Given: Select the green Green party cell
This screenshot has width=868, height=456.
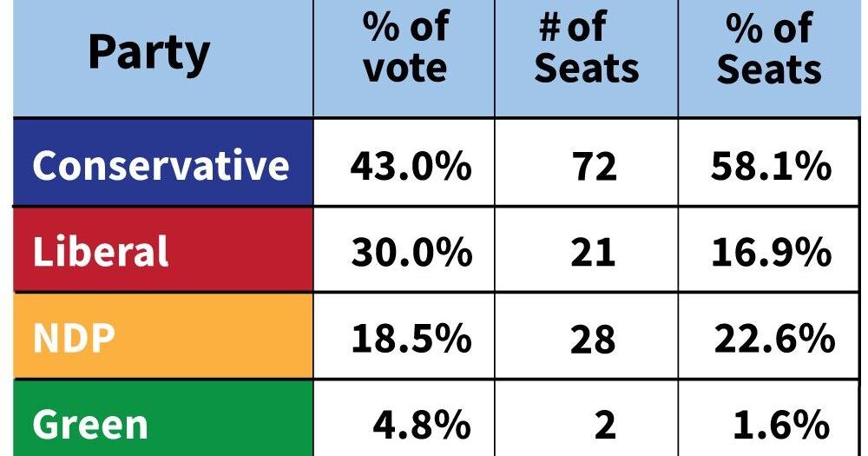Looking at the screenshot, I should pos(163,419).
